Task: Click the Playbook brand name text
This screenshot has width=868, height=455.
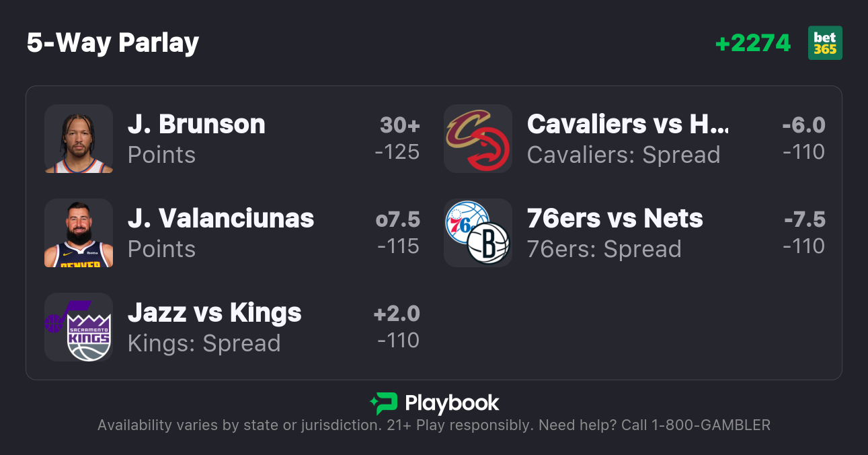Action: [452, 403]
